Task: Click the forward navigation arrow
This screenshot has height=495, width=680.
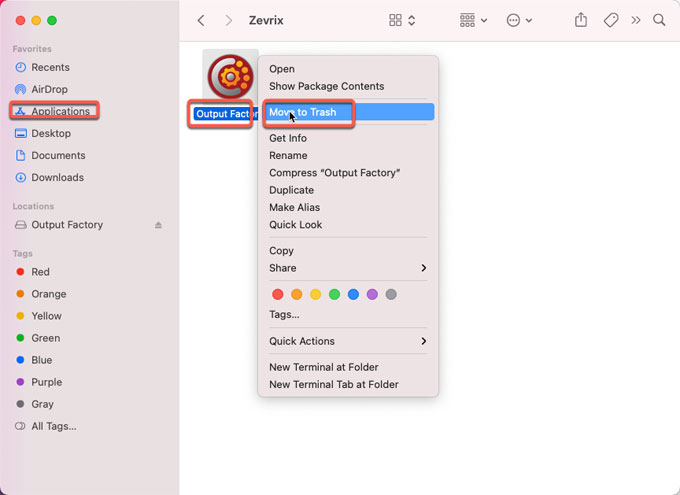Action: point(229,20)
